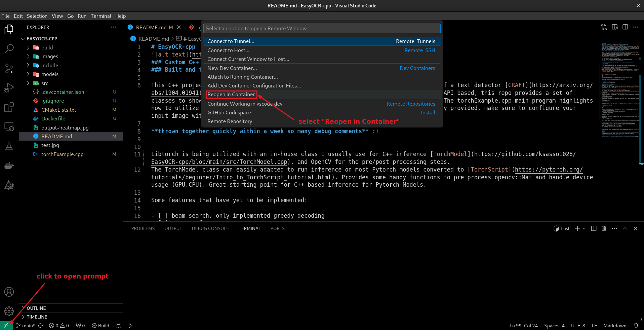
Task: Open Explorer views and more actions ellipsis
Action: click(x=114, y=27)
